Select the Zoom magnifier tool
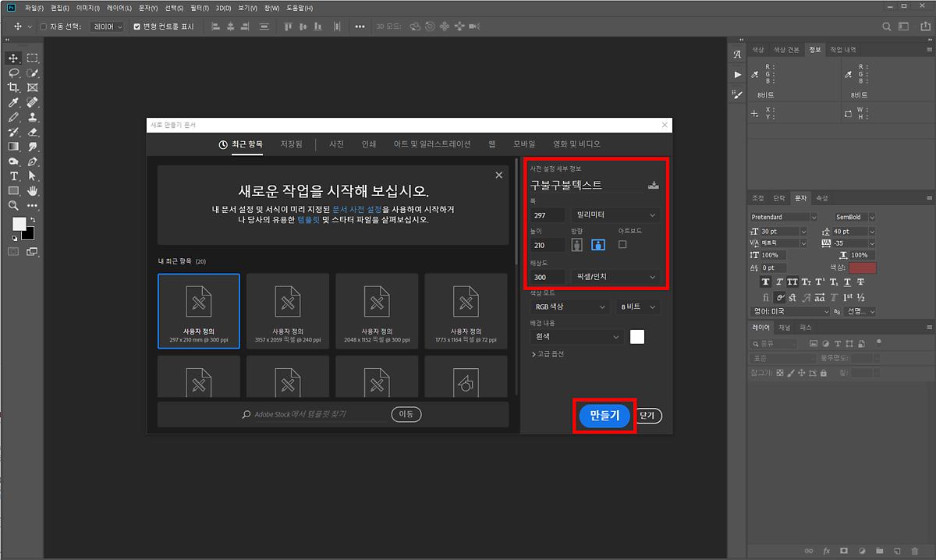Image resolution: width=936 pixels, height=560 pixels. tap(13, 206)
